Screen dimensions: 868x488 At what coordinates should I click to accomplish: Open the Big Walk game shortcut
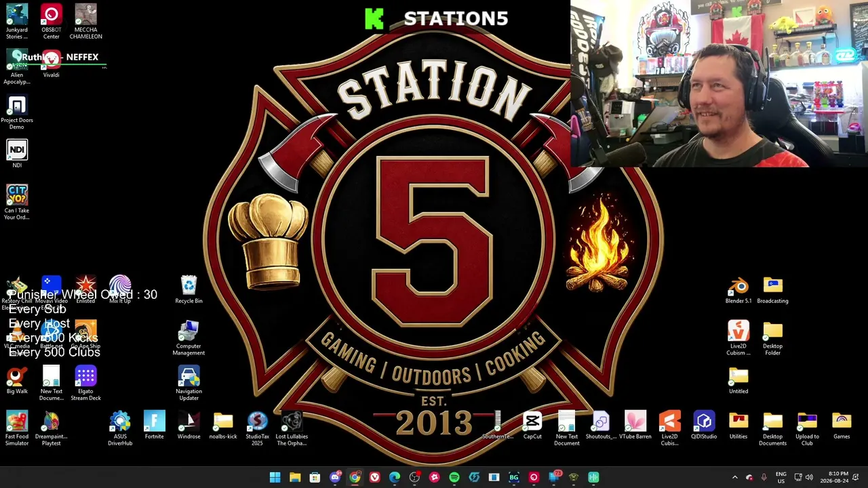[17, 380]
